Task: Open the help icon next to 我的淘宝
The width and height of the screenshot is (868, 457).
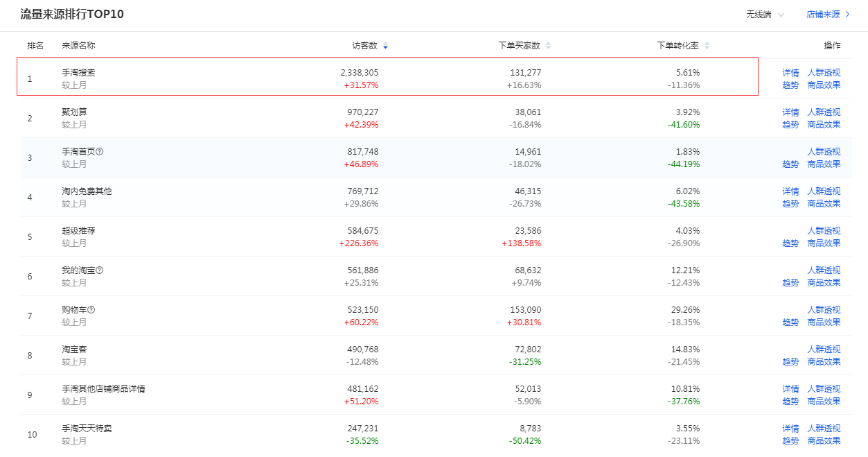Action: [x=98, y=269]
